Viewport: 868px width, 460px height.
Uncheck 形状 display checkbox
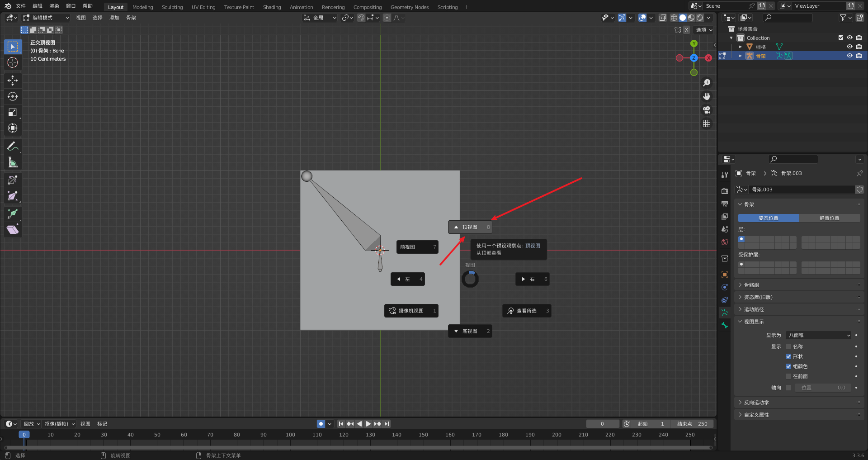tap(788, 356)
